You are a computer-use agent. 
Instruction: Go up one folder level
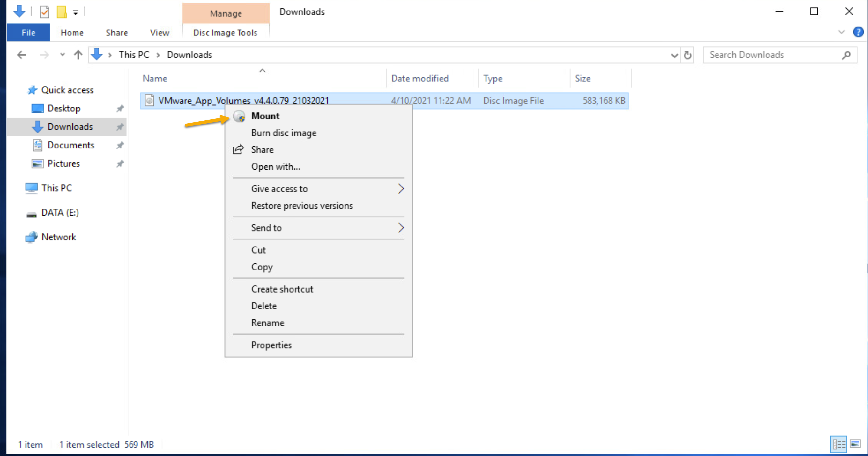(x=78, y=55)
